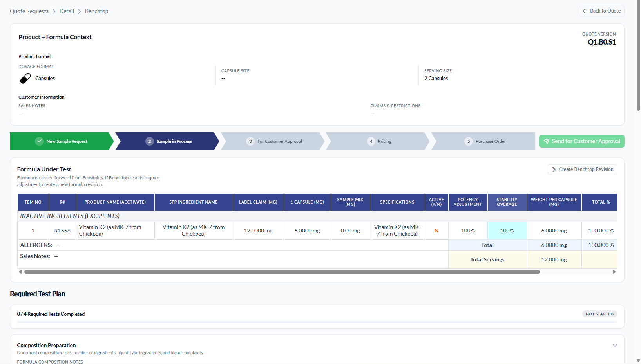The width and height of the screenshot is (641, 364).
Task: Click the table scroll right arrow
Action: tap(614, 272)
